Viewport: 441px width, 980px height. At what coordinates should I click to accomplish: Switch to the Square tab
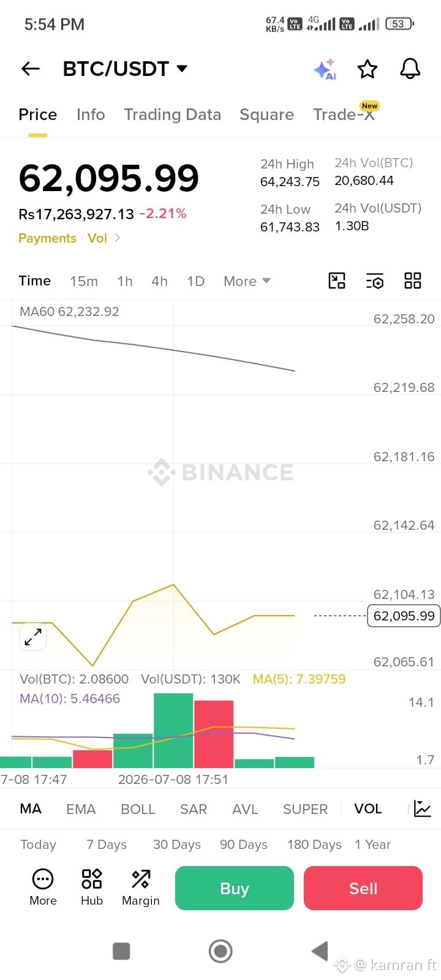click(x=266, y=115)
